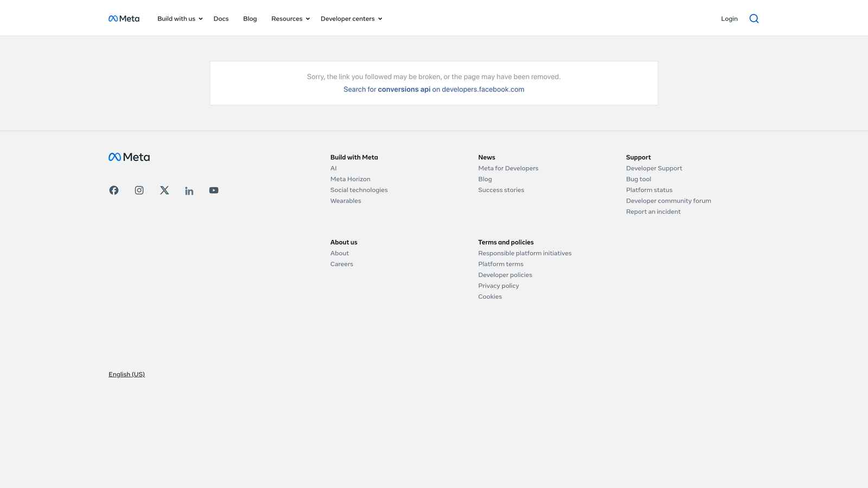Image resolution: width=868 pixels, height=488 pixels.
Task: Open the search icon in navigation
Action: coord(754,18)
